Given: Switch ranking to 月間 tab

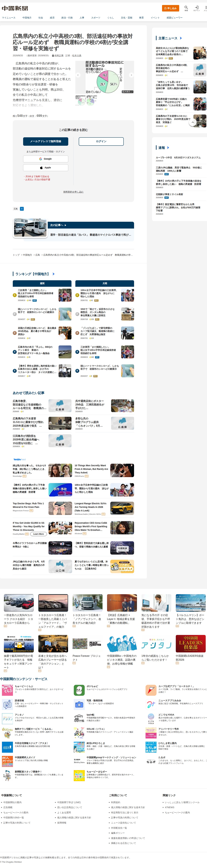Looking at the screenshot, I should [x=105, y=283].
